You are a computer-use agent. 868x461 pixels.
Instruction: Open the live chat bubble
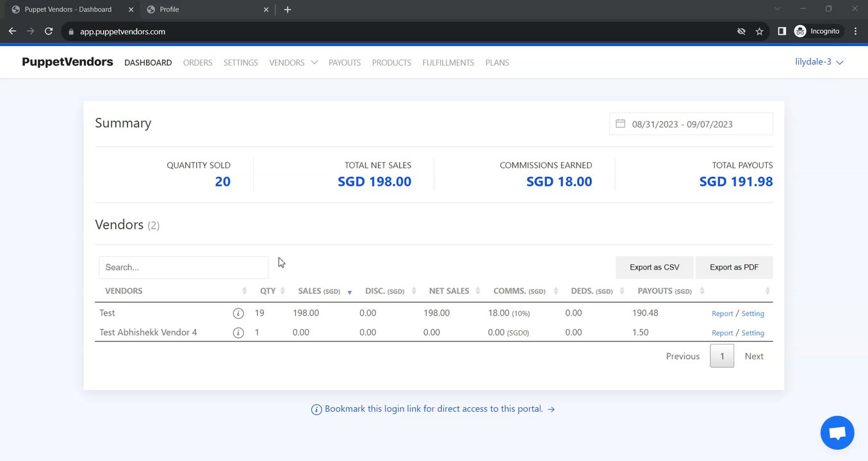[x=837, y=433]
